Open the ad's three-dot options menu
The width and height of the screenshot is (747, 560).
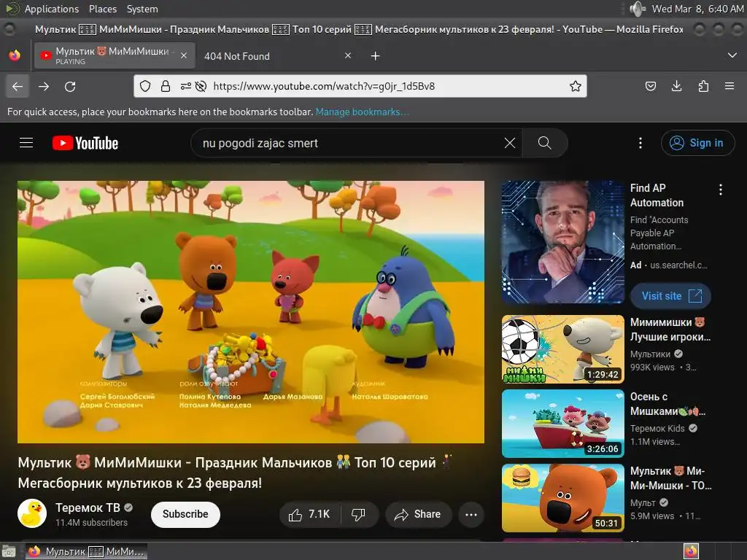click(x=720, y=190)
